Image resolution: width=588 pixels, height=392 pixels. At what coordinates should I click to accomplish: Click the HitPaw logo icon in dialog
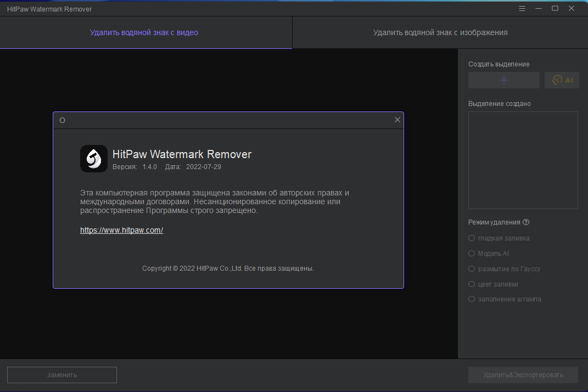click(94, 159)
